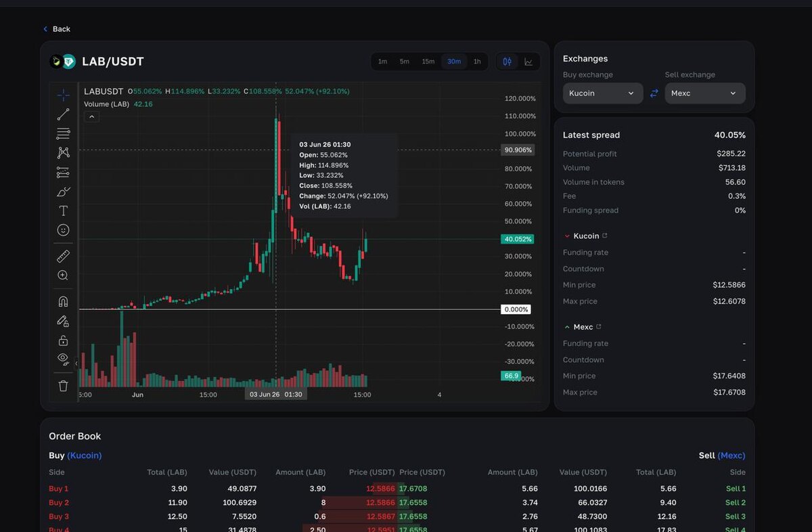Open the Kucoin buy exchange dropdown
This screenshot has width=812, height=532.
pyautogui.click(x=603, y=93)
